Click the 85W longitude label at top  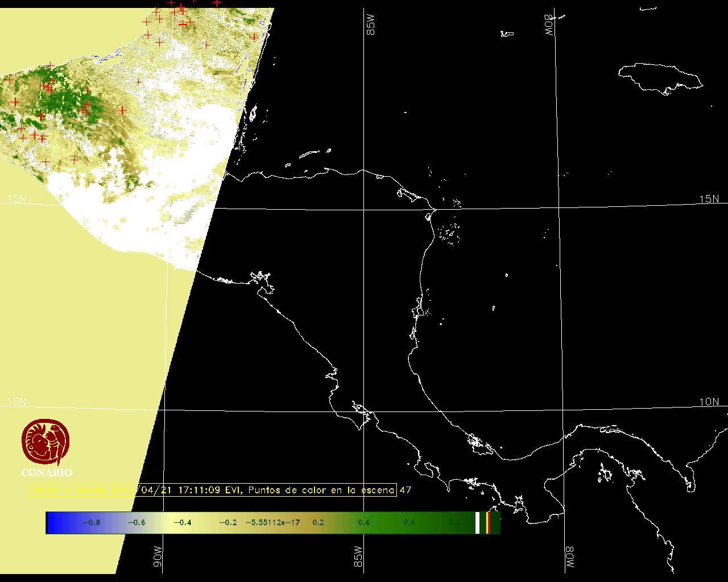point(371,25)
